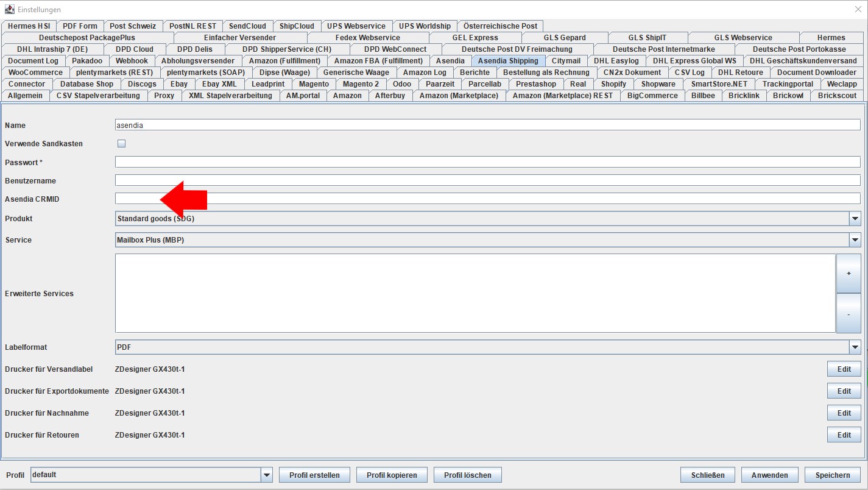Screen dimensions: 868x490
Task: Open the Magento 2 tab
Action: click(x=361, y=84)
